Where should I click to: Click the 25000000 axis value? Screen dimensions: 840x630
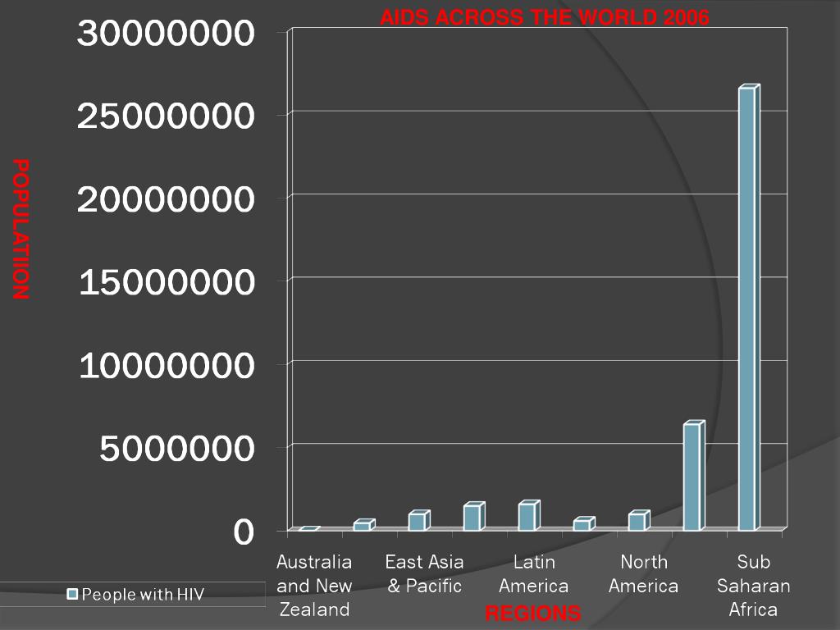pos(166,116)
